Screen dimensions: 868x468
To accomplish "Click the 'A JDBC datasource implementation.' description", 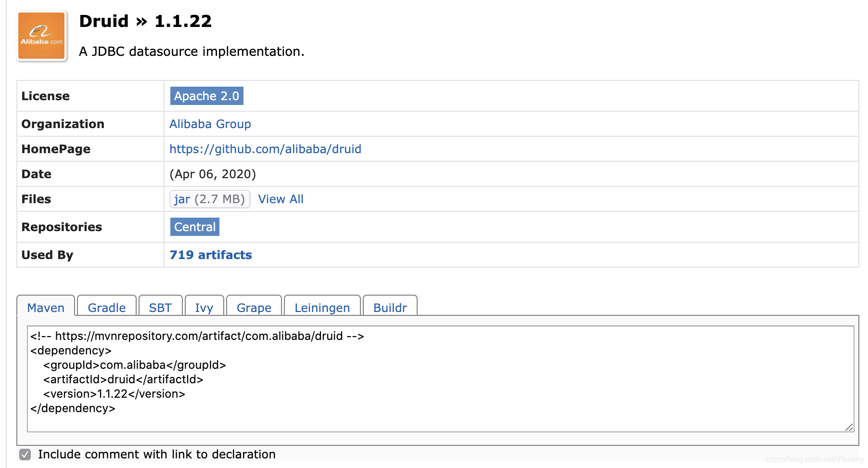I will [191, 52].
